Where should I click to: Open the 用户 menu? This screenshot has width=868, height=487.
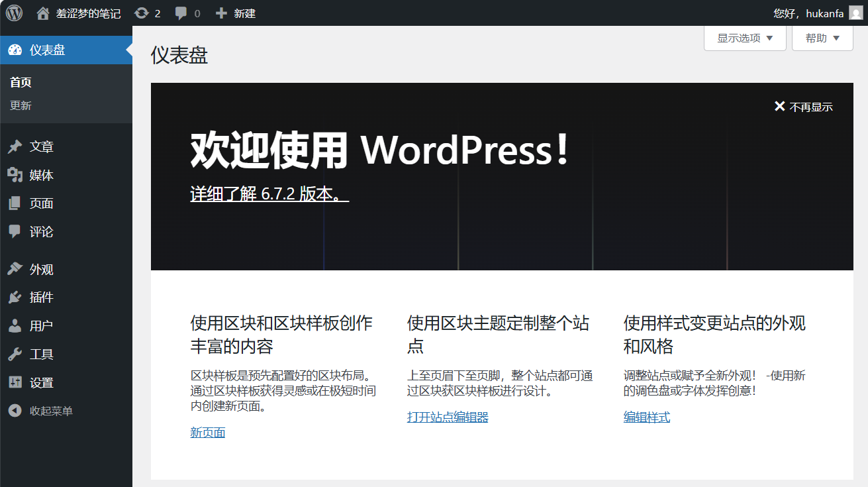[66, 326]
